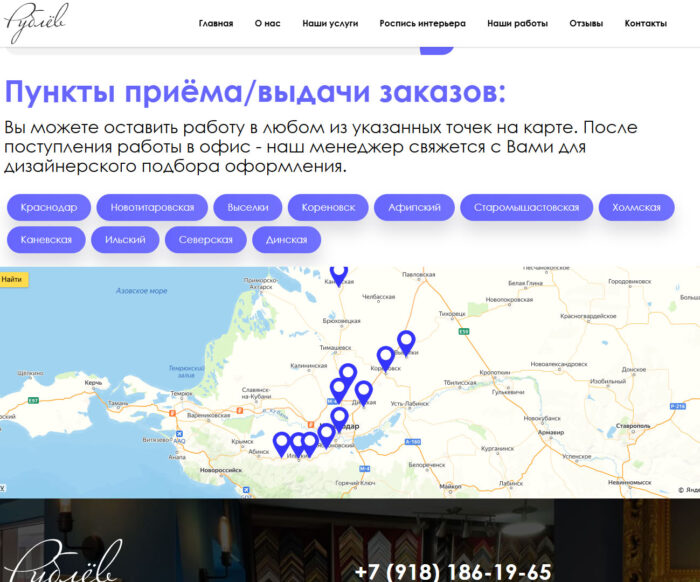Open the Главная menu item
Image resolution: width=700 pixels, height=582 pixels.
[x=216, y=23]
